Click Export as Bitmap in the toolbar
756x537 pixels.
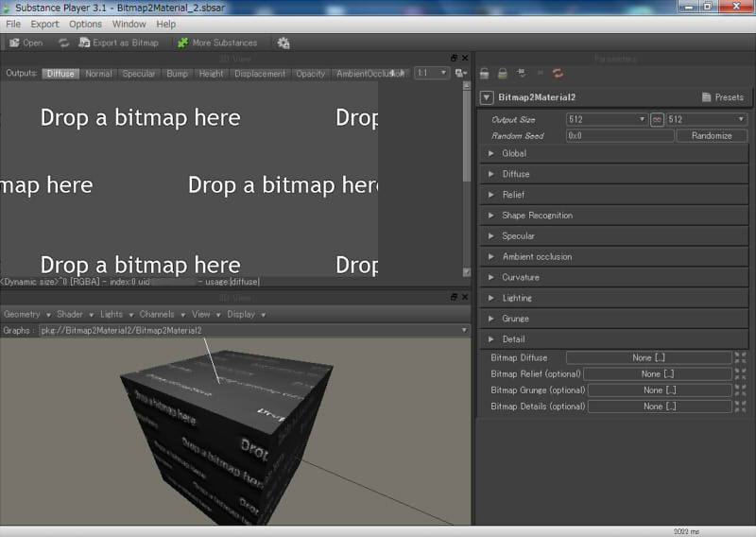click(119, 43)
